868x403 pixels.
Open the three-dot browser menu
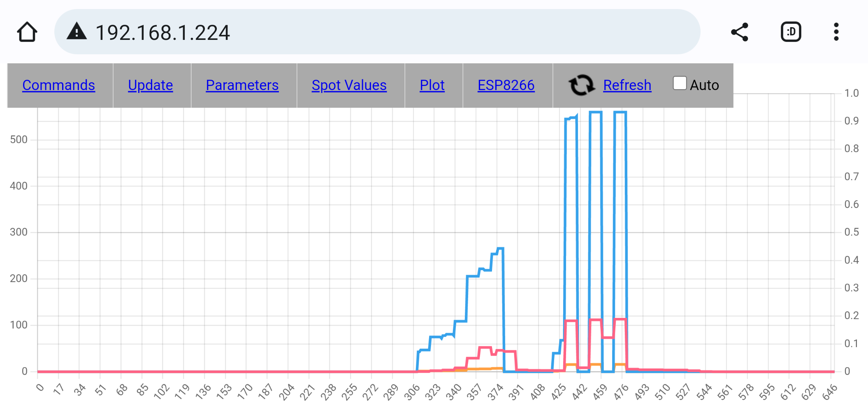tap(836, 32)
